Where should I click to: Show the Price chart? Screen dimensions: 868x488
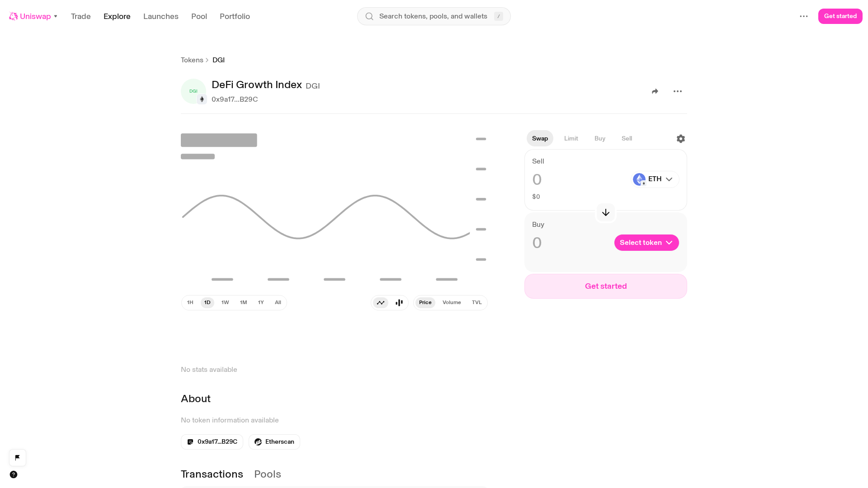point(425,303)
